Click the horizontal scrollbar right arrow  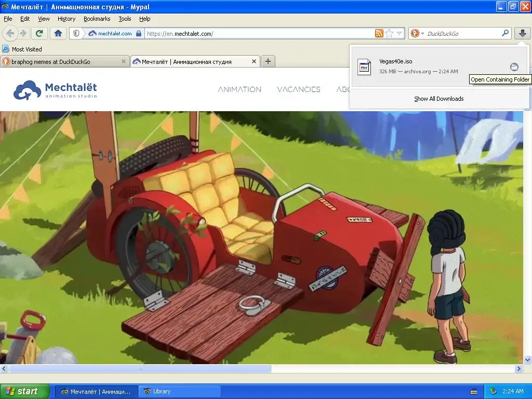tap(519, 368)
